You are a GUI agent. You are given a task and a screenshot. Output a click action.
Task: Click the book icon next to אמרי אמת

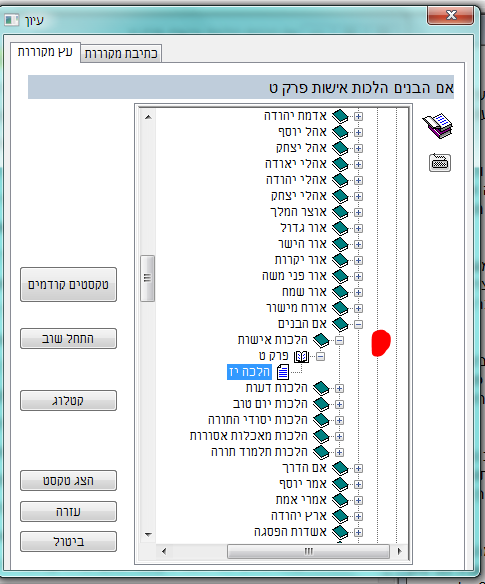340,501
